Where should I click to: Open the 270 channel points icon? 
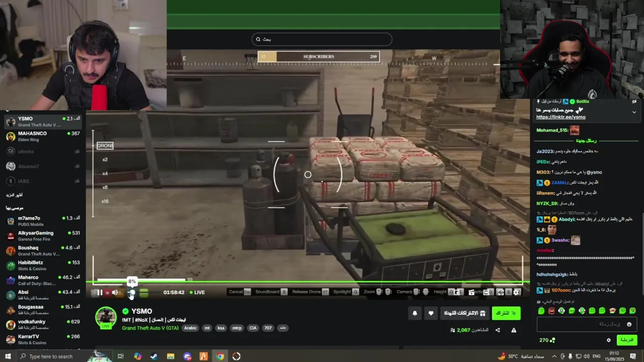coord(552,340)
